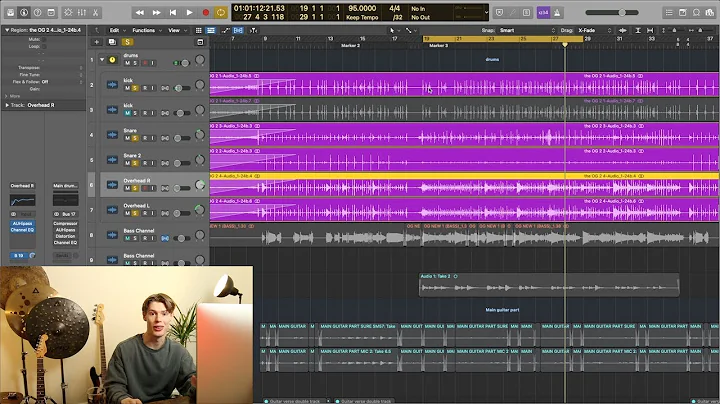Toggle track list view button
The image size is (720, 404).
tap(211, 30)
